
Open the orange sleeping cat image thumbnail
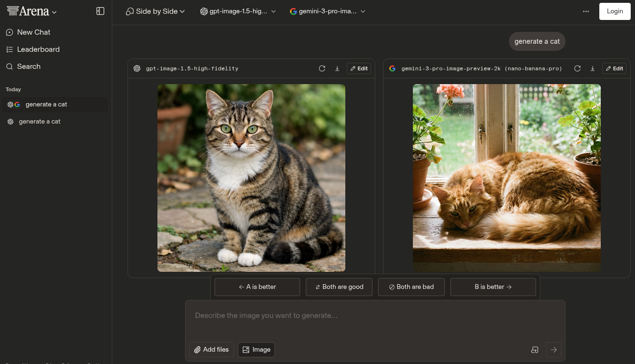507,178
